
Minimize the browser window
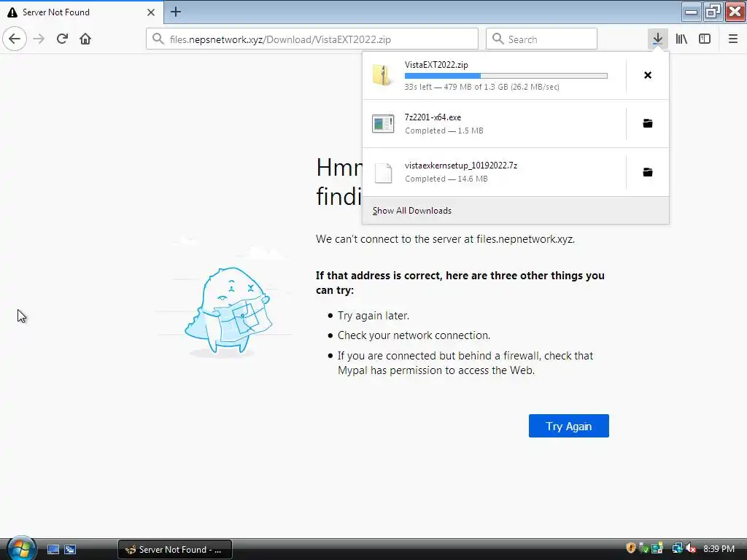[x=691, y=12]
